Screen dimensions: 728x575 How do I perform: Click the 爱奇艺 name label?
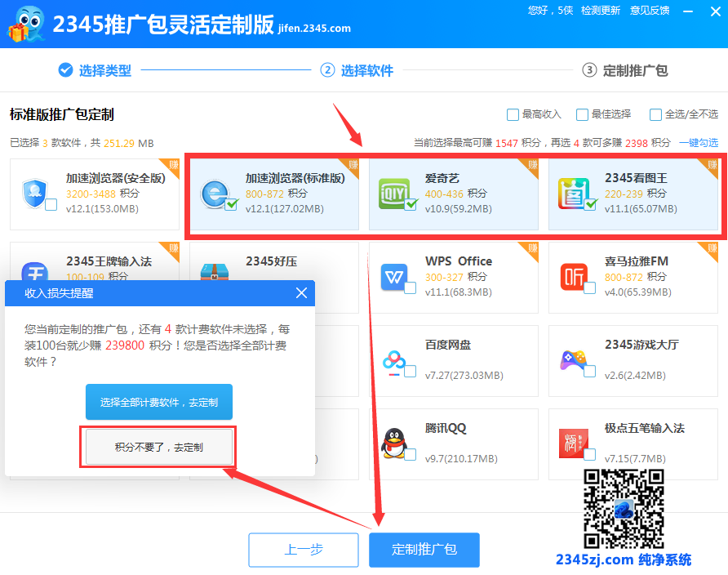coord(442,178)
